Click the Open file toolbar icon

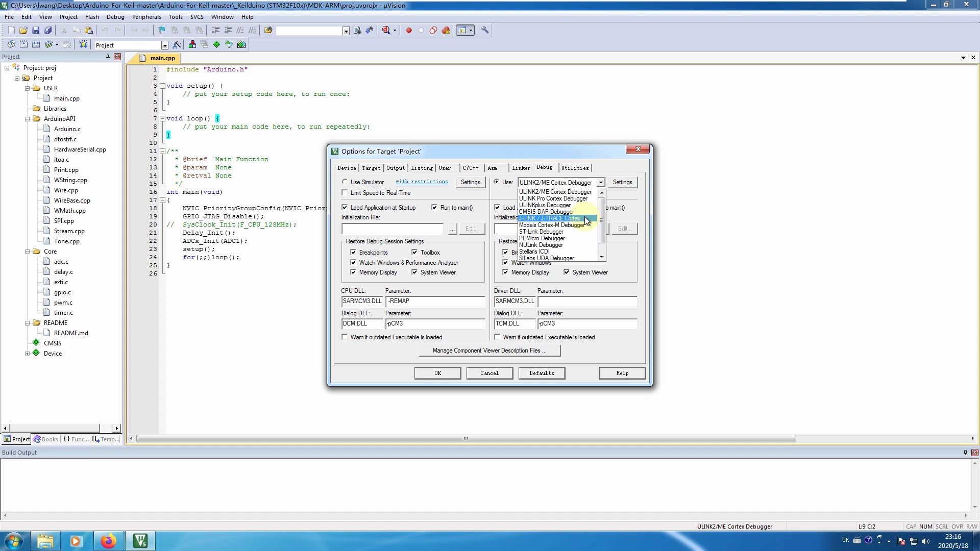click(23, 30)
